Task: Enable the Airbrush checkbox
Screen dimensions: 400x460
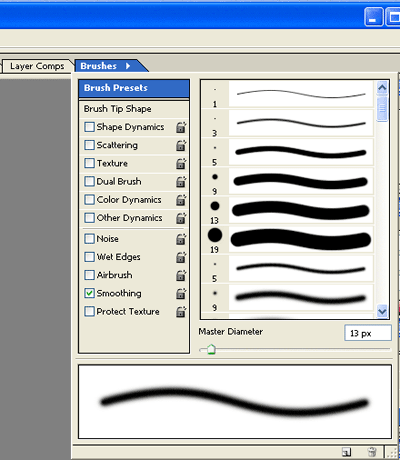Action: click(89, 275)
